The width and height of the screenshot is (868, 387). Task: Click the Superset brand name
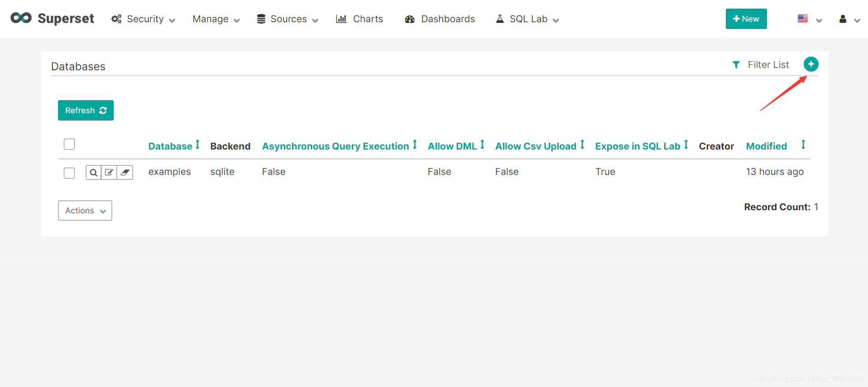pyautogui.click(x=66, y=19)
